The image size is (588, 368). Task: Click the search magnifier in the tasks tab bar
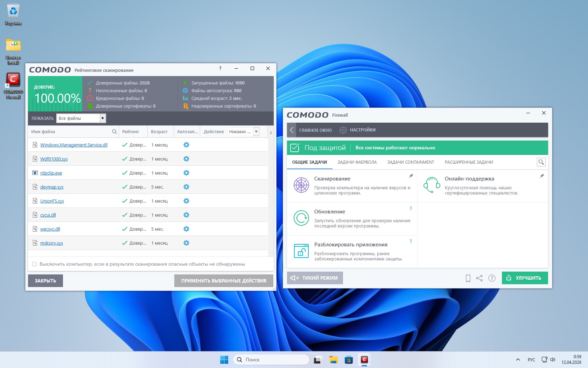[x=541, y=162]
